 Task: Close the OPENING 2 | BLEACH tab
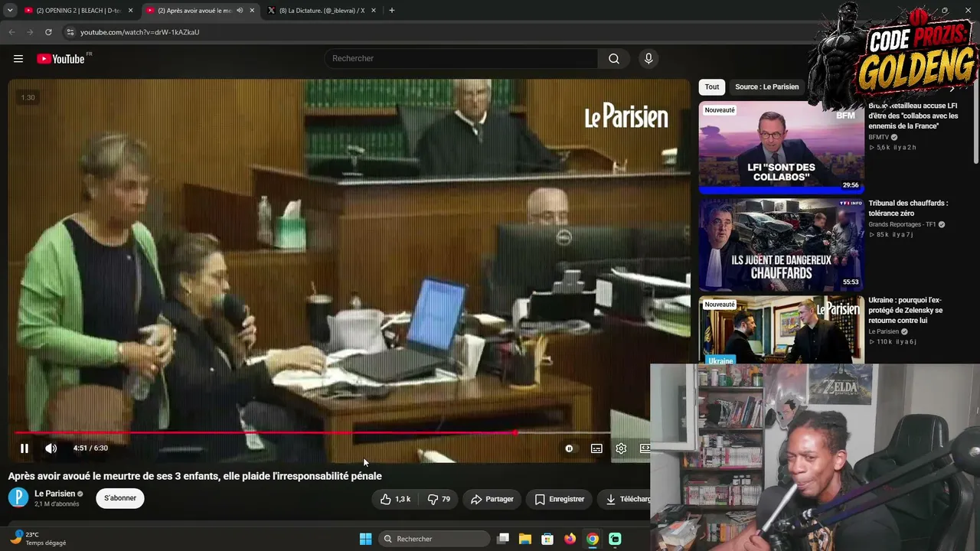pyautogui.click(x=131, y=11)
